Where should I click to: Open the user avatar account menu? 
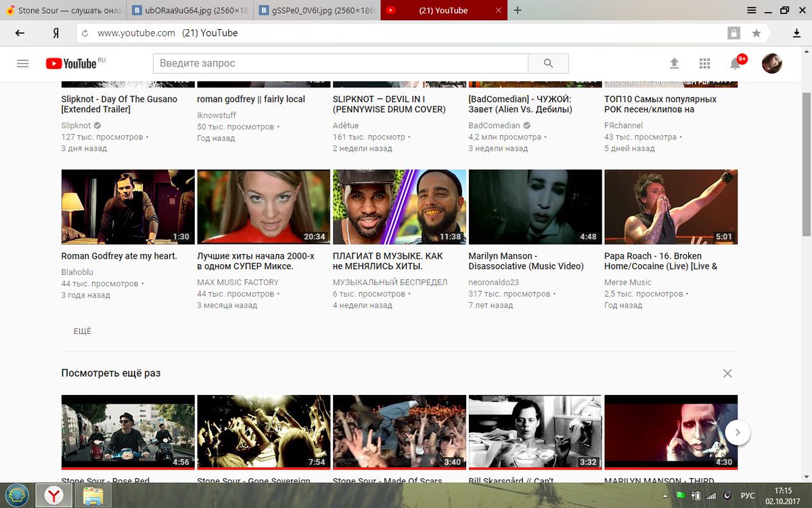(x=772, y=63)
